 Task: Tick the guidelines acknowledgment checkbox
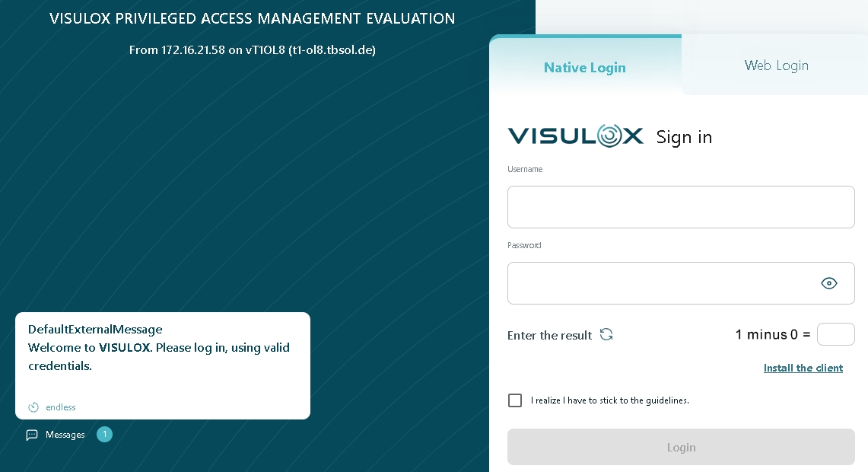pos(515,400)
